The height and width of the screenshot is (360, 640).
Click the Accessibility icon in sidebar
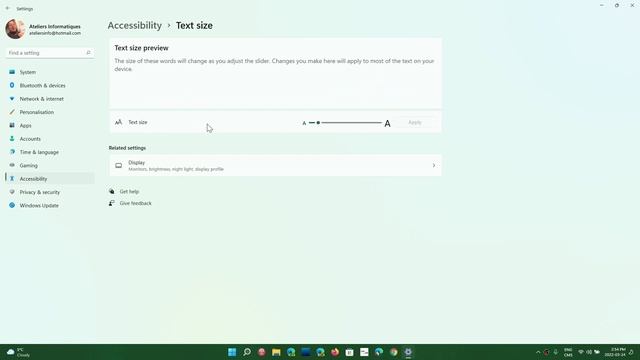[x=12, y=179]
